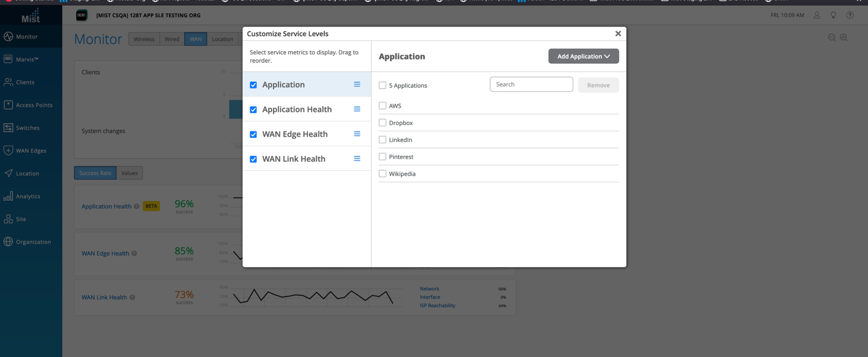Open the Organization globe icon
The width and height of the screenshot is (868, 357).
[8, 241]
